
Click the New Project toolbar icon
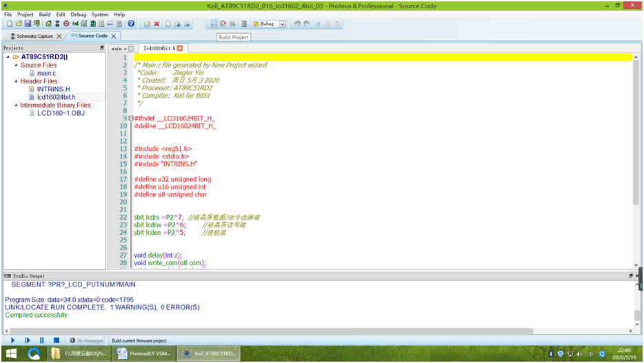(10, 24)
